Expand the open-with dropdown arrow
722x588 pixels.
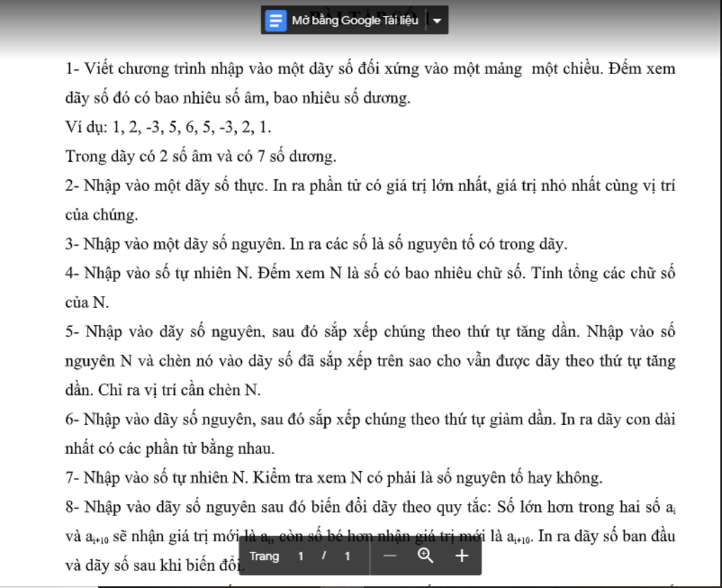[437, 20]
